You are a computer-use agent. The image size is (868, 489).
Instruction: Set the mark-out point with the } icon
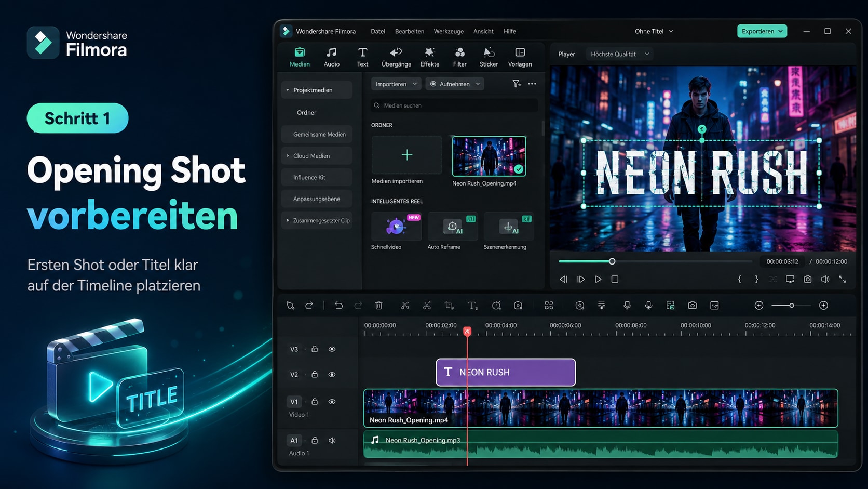tap(756, 279)
